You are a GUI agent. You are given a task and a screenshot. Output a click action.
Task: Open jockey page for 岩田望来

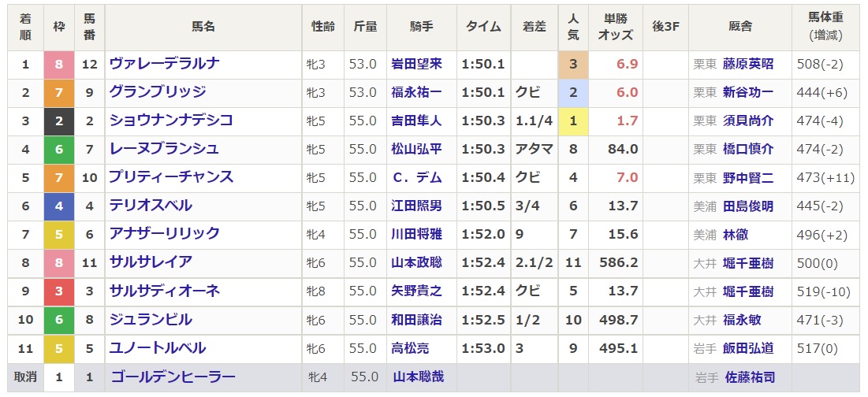pos(417,64)
